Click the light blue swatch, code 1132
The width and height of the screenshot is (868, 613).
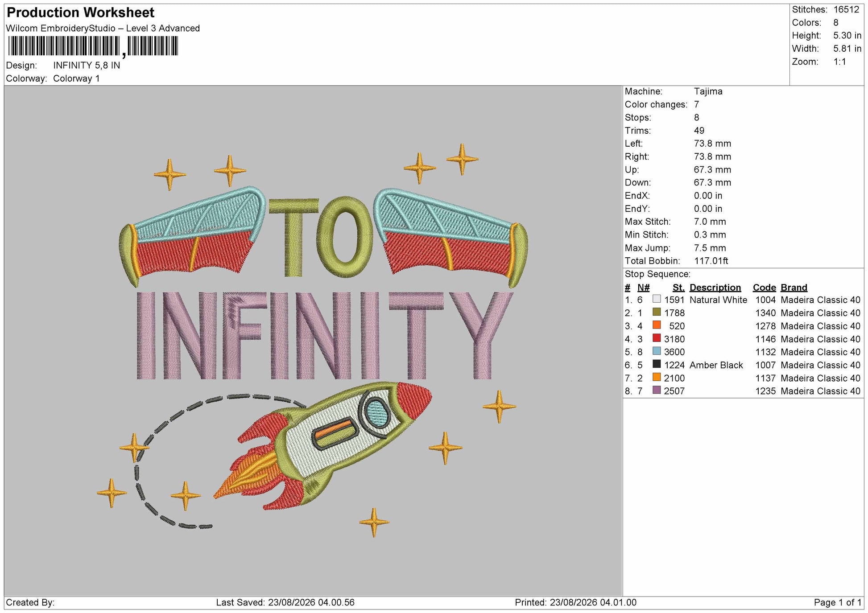pyautogui.click(x=656, y=351)
